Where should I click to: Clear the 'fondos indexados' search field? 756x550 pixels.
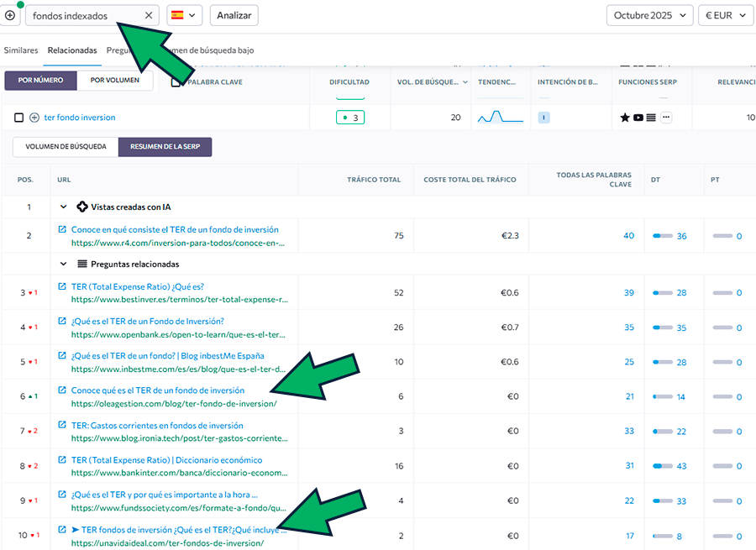click(149, 15)
